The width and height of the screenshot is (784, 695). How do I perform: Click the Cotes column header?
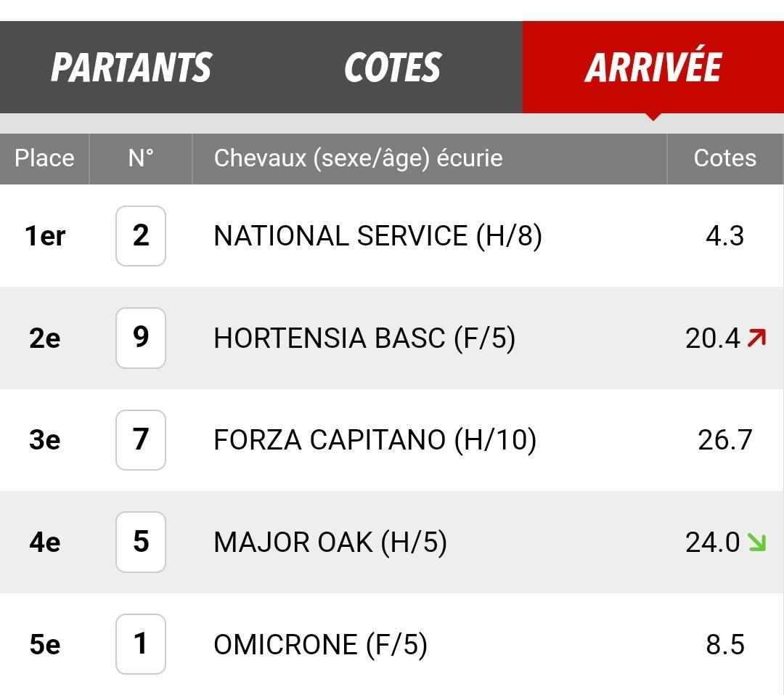724,158
